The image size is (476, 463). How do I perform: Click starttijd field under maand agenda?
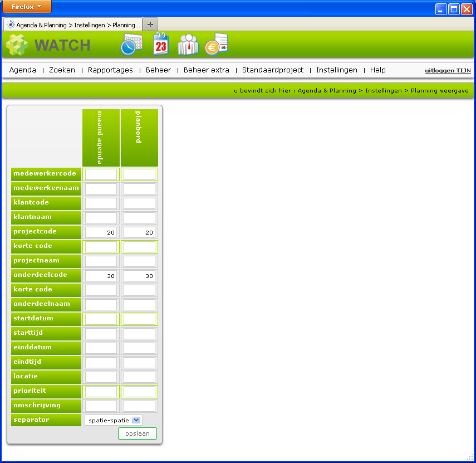point(101,334)
